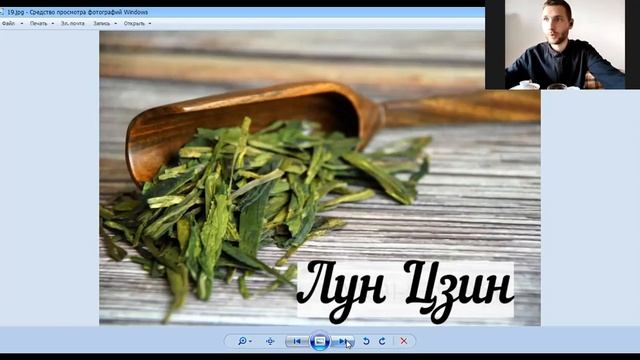Open the Печать dropdown menu
The height and width of the screenshot is (360, 640).
tap(42, 24)
